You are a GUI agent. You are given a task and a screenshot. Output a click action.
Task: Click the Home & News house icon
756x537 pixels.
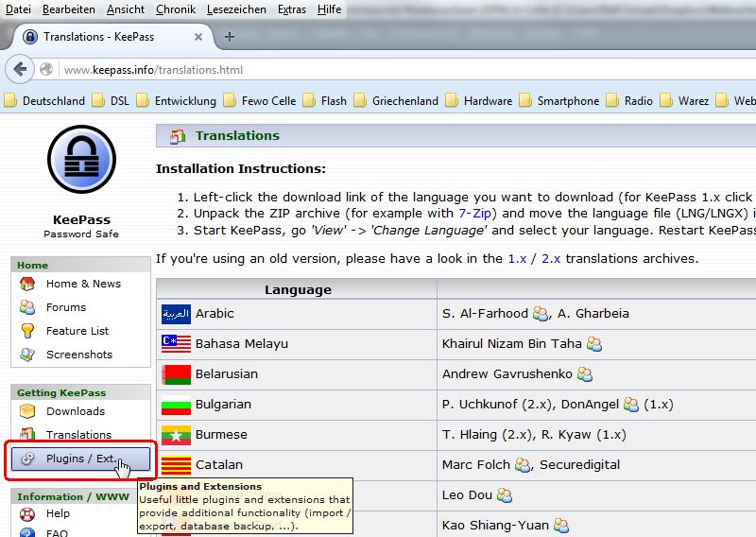27,284
